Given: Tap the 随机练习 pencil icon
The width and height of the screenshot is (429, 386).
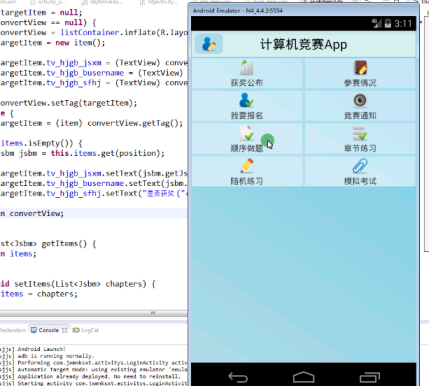Looking at the screenshot, I should (x=247, y=166).
